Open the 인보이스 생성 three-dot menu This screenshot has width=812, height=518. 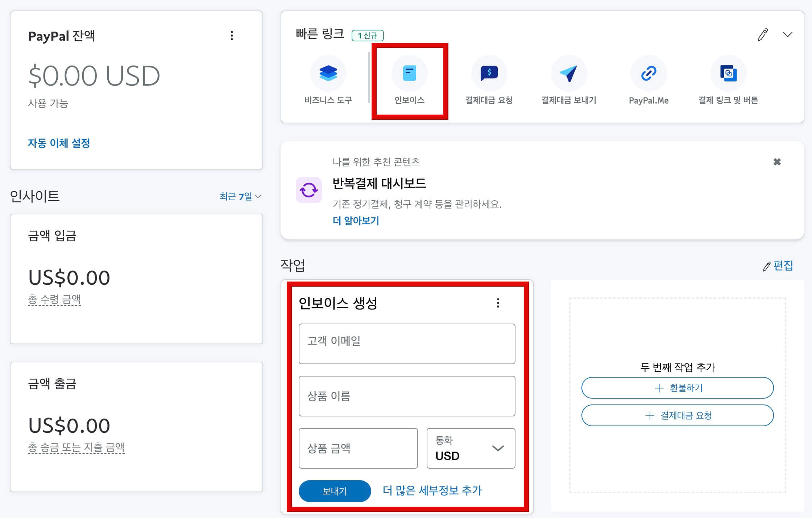tap(498, 303)
